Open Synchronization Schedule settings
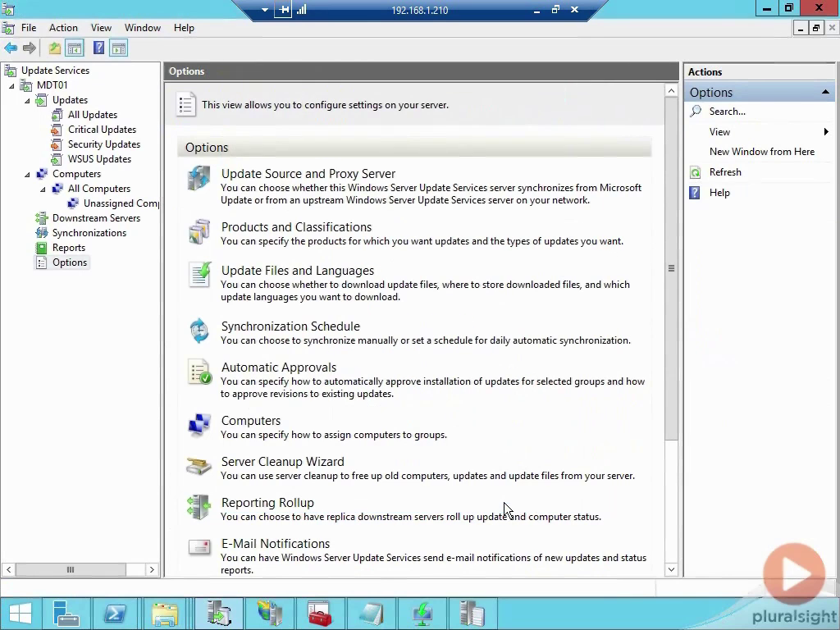This screenshot has height=630, width=840. tap(290, 326)
